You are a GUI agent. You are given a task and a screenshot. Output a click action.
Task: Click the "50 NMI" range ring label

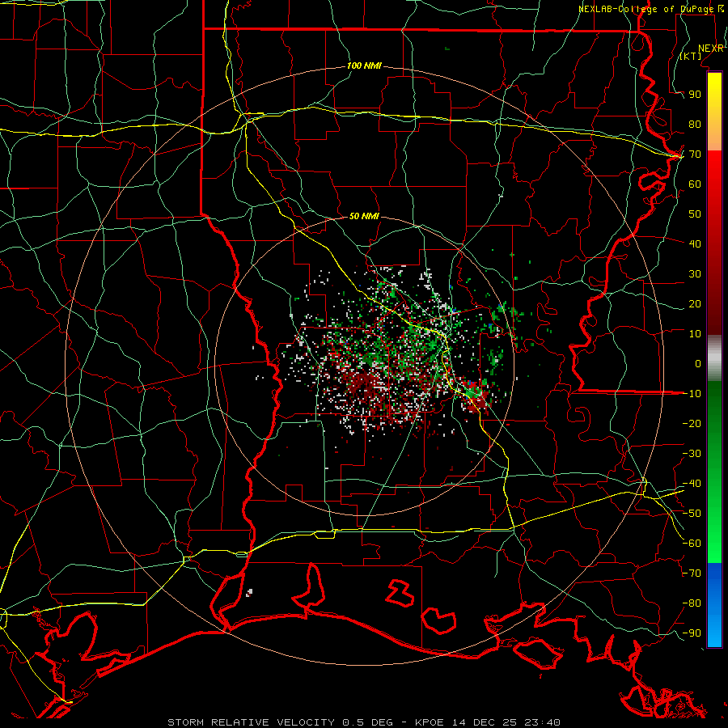point(364,216)
